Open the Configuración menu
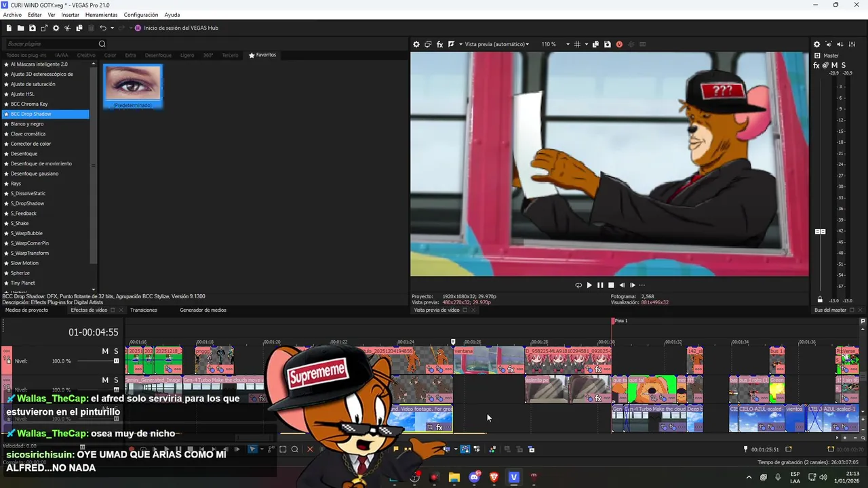 coord(141,15)
